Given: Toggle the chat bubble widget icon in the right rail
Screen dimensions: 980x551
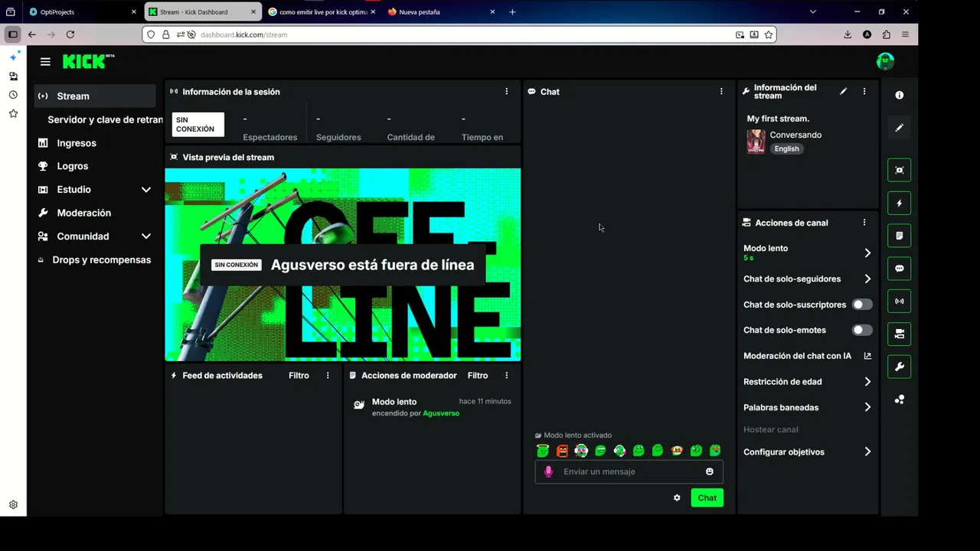Looking at the screenshot, I should point(900,269).
